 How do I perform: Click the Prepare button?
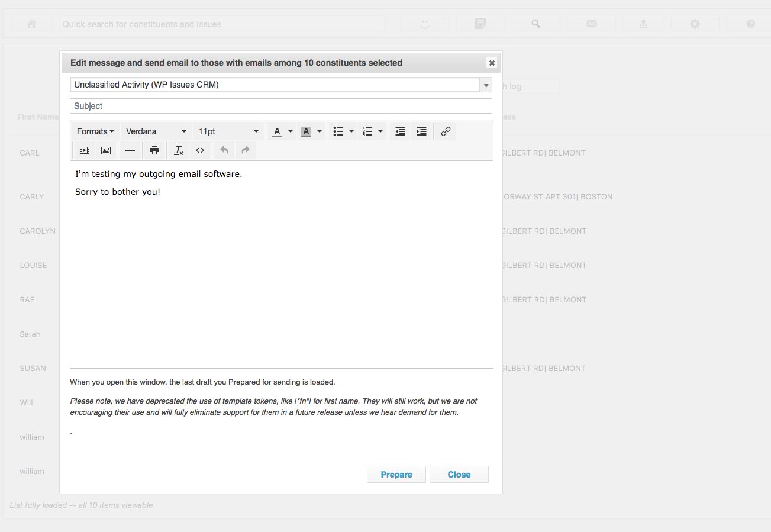tap(396, 475)
